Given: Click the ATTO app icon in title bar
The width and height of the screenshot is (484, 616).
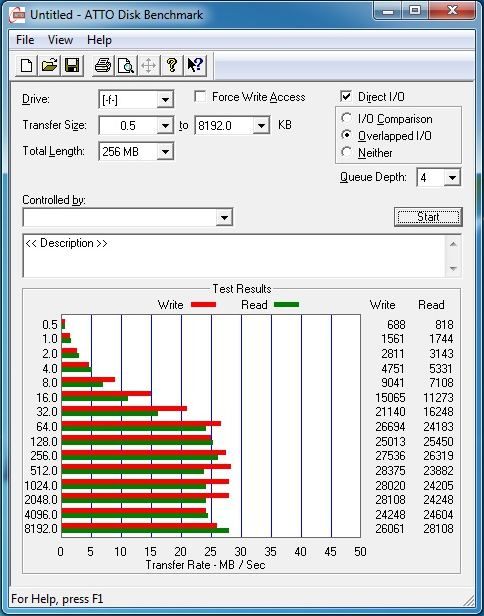Looking at the screenshot, I should [x=17, y=15].
